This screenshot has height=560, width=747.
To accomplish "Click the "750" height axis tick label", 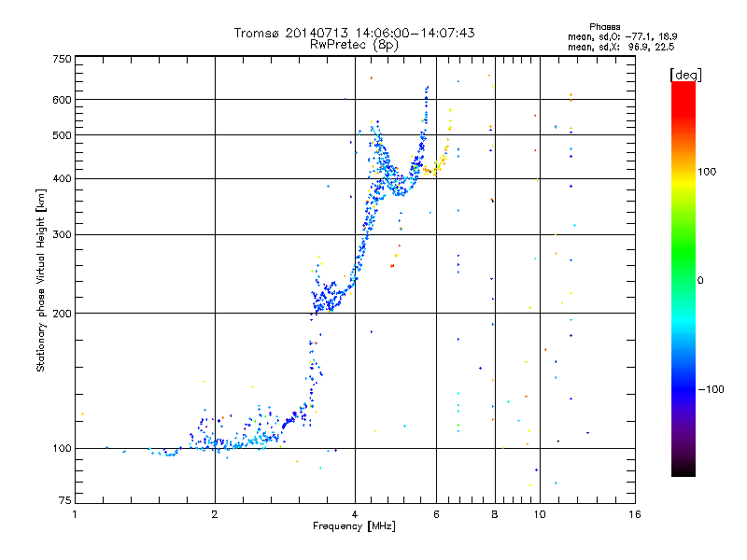I will pos(62,59).
